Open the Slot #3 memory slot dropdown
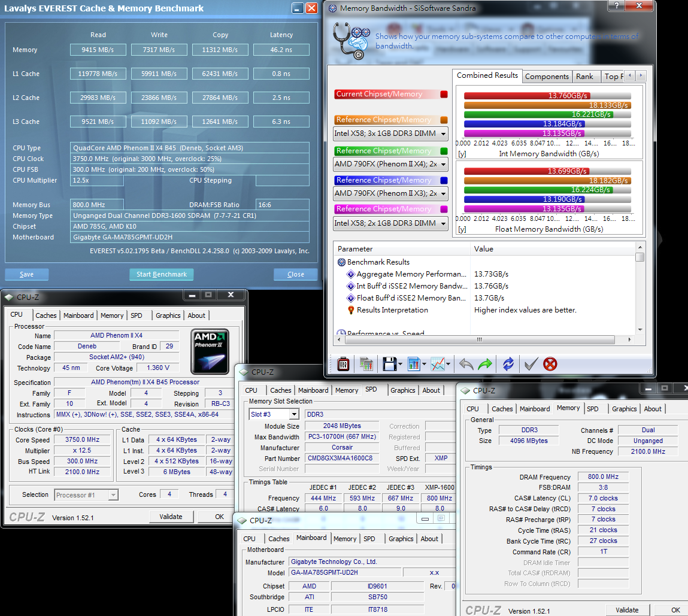The width and height of the screenshot is (688, 616). coord(294,414)
